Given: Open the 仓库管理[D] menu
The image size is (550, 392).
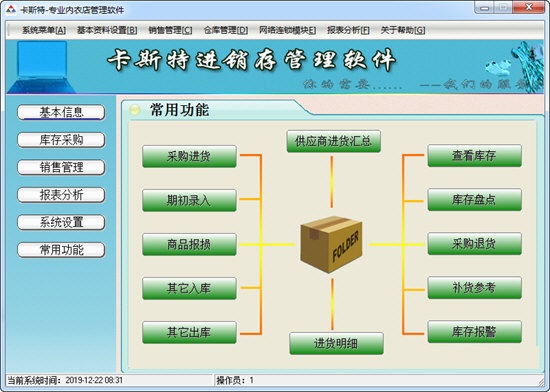Looking at the screenshot, I should click(x=226, y=30).
